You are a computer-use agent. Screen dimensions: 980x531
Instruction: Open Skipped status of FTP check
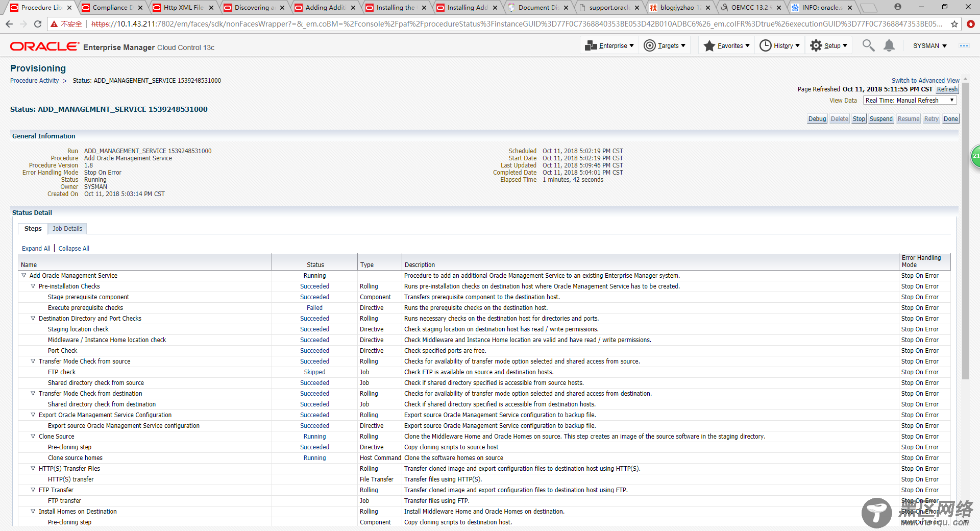314,372
